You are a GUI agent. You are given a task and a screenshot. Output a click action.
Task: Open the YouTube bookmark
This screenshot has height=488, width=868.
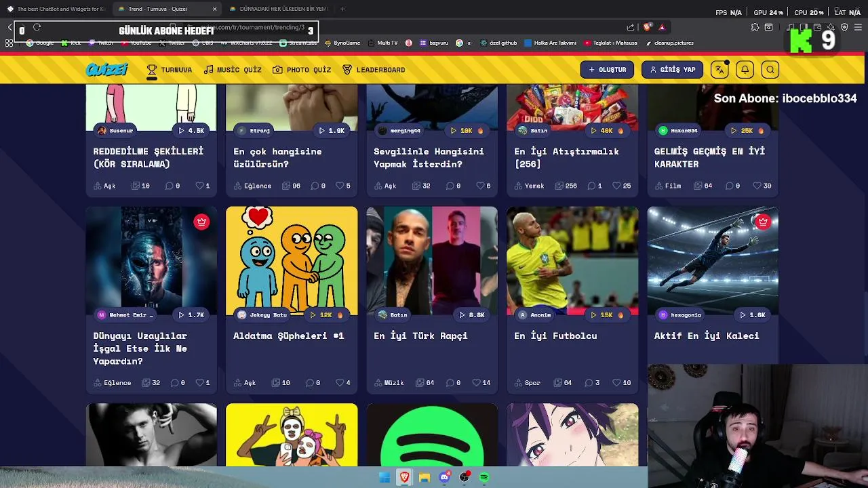pos(136,43)
